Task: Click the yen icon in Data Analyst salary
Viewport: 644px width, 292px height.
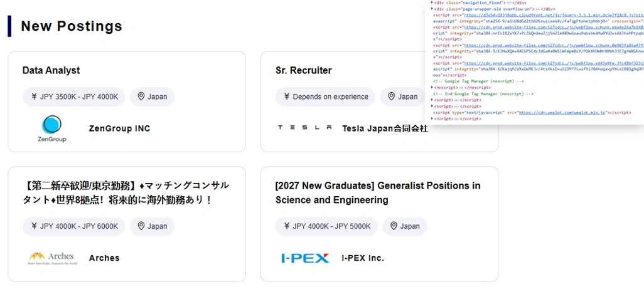Action: [34, 96]
